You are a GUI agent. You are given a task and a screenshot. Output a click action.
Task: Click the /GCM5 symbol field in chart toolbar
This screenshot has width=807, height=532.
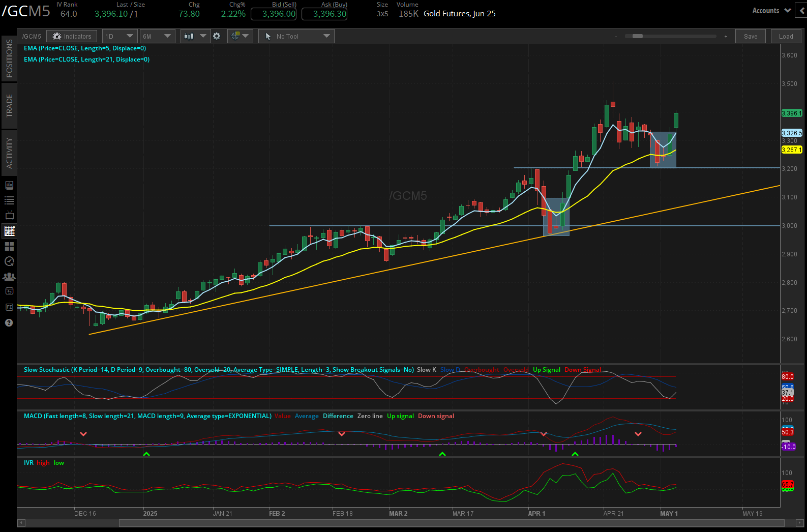click(x=32, y=37)
